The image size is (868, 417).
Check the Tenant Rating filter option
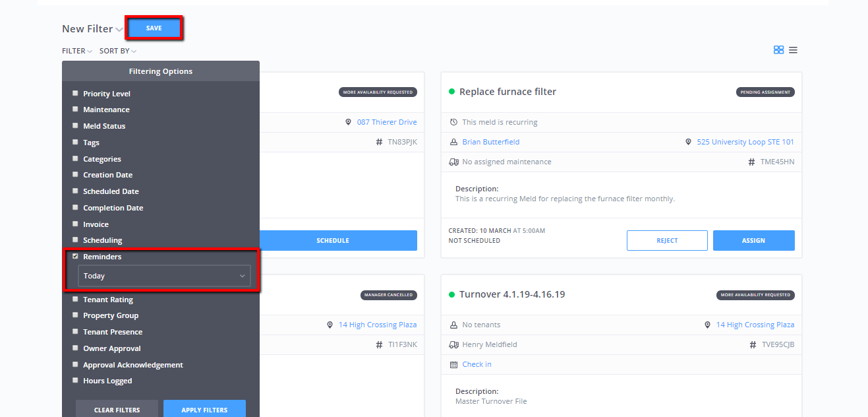[x=75, y=300]
